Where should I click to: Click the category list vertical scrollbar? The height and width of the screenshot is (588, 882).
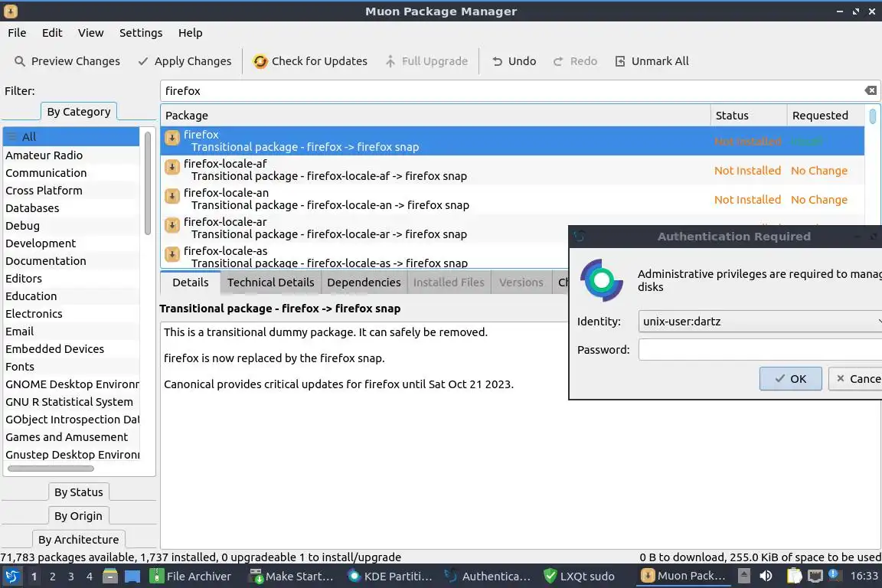pos(147,183)
